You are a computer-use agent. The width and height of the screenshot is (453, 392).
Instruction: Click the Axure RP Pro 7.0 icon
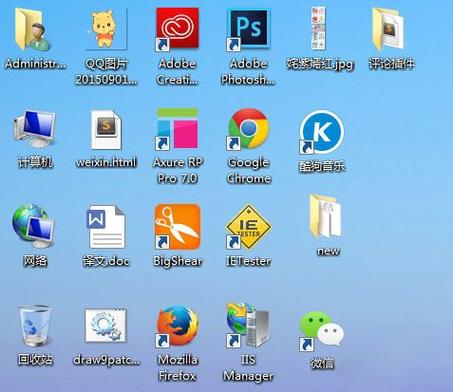177,129
